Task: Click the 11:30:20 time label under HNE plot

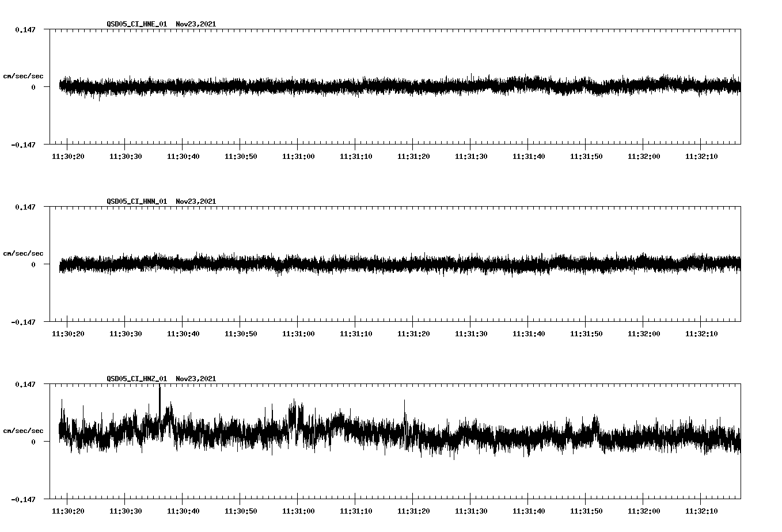Action: pos(68,157)
